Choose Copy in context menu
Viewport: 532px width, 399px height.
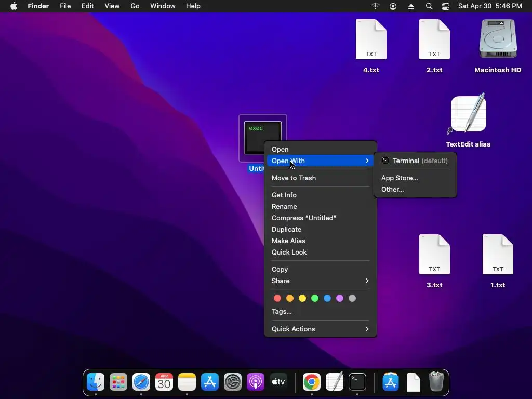pyautogui.click(x=320, y=270)
